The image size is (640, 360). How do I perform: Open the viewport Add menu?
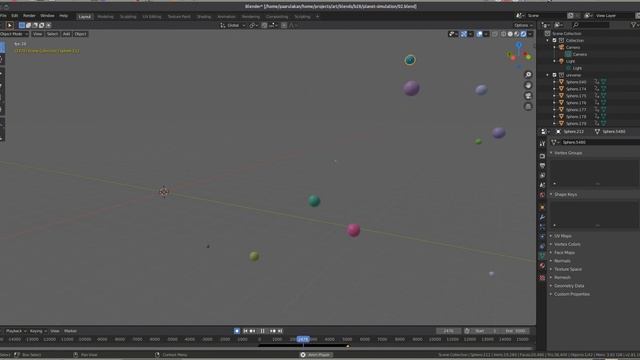(x=66, y=34)
